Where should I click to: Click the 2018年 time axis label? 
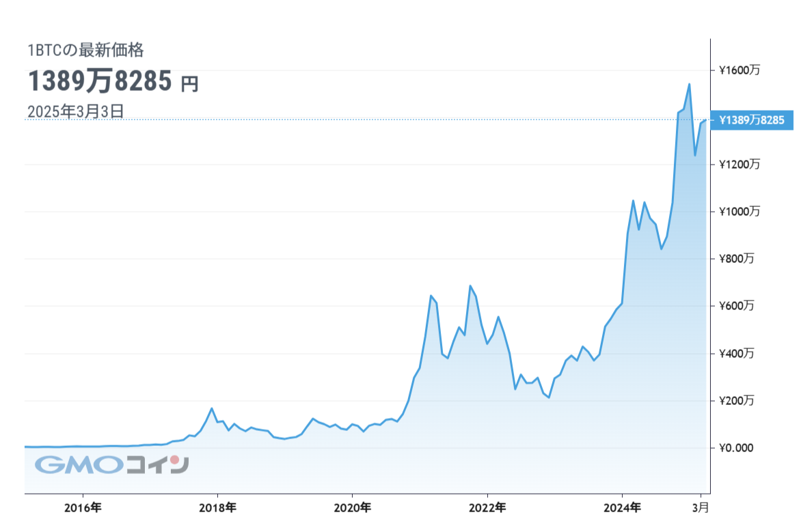217,507
